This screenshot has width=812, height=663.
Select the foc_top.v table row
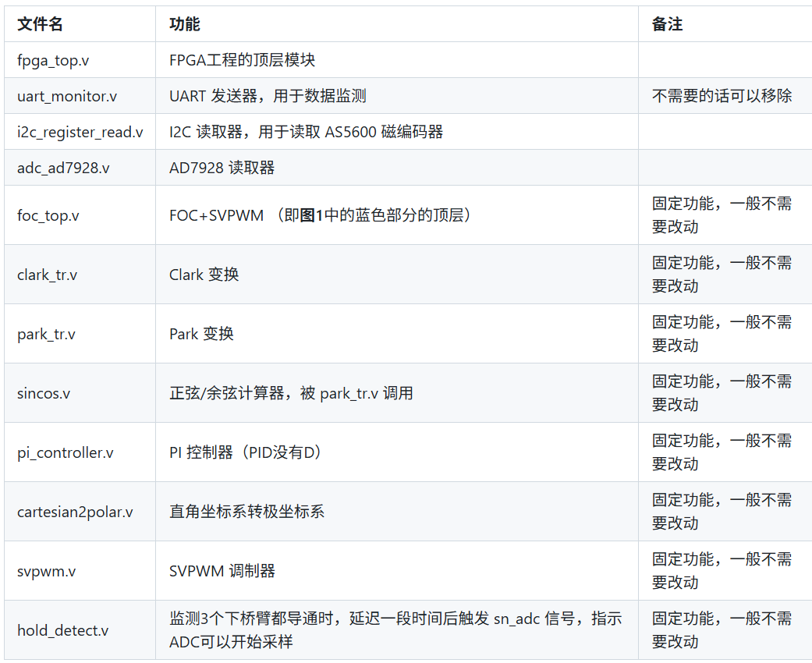click(47, 214)
